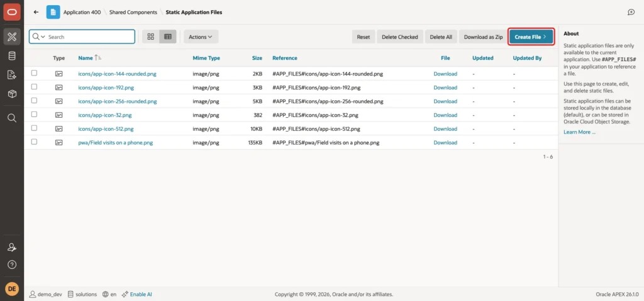644x301 pixels.
Task: Open pwa/Field visits on a phone.png link
Action: coord(116,143)
